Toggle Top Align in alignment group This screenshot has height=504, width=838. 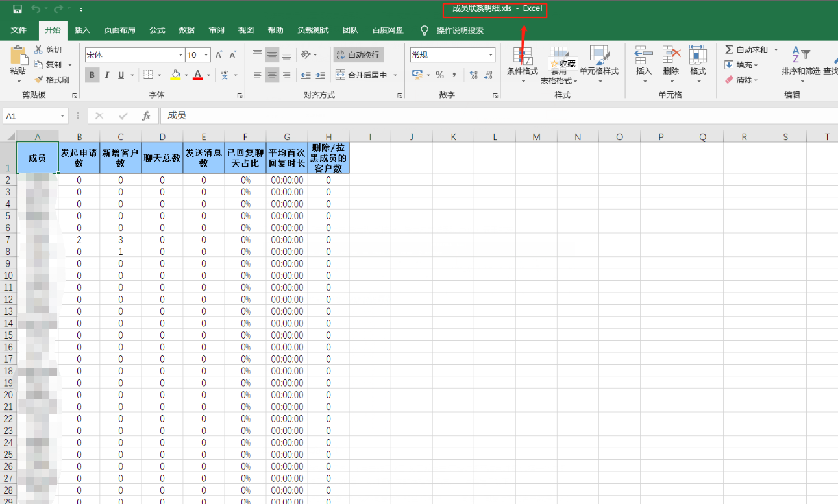click(x=258, y=54)
